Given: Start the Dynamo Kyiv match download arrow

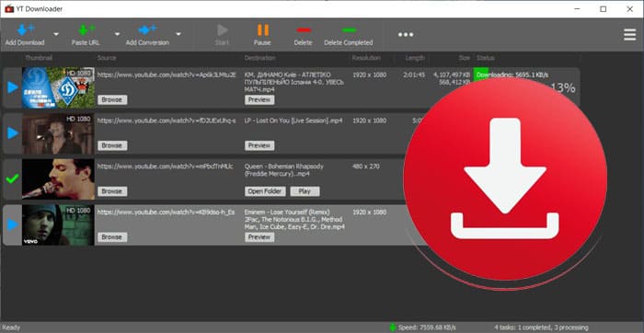Looking at the screenshot, I should (x=13, y=87).
